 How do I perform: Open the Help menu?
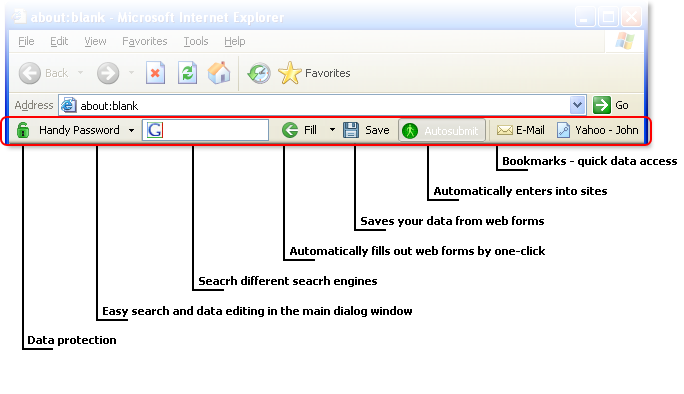(x=235, y=41)
